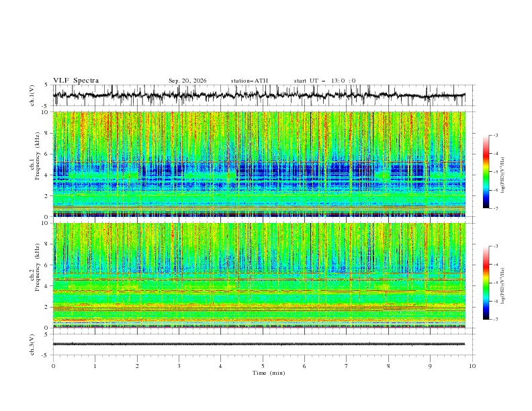The width and height of the screenshot is (532, 411).
Task: Click the 0 minute tick on time axis
Action: pyautogui.click(x=53, y=366)
